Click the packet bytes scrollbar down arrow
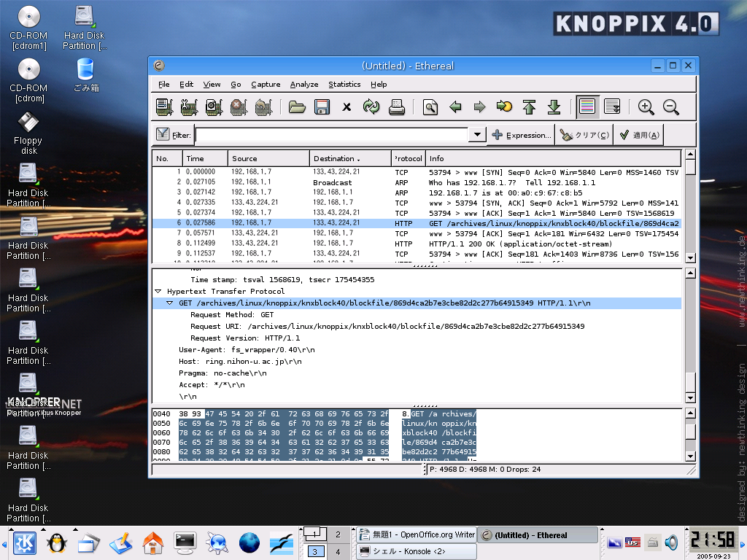This screenshot has height=560, width=747. click(x=690, y=456)
